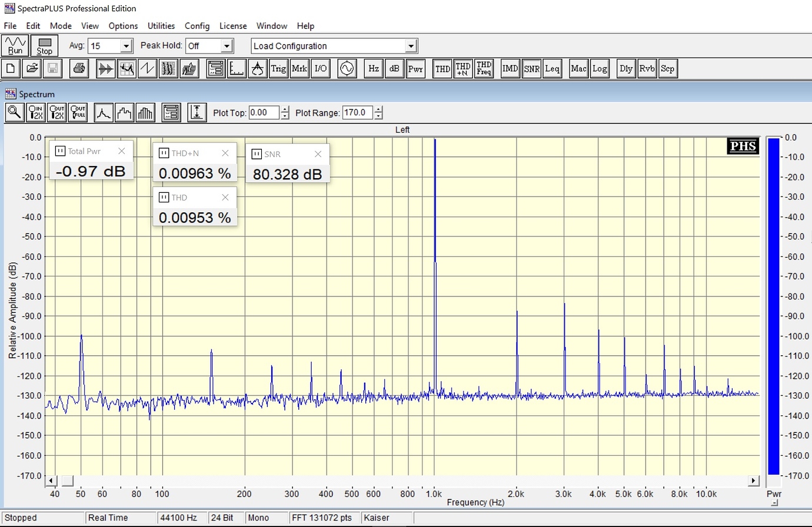Click the PHS button on plot
This screenshot has width=812, height=527.
(x=743, y=146)
